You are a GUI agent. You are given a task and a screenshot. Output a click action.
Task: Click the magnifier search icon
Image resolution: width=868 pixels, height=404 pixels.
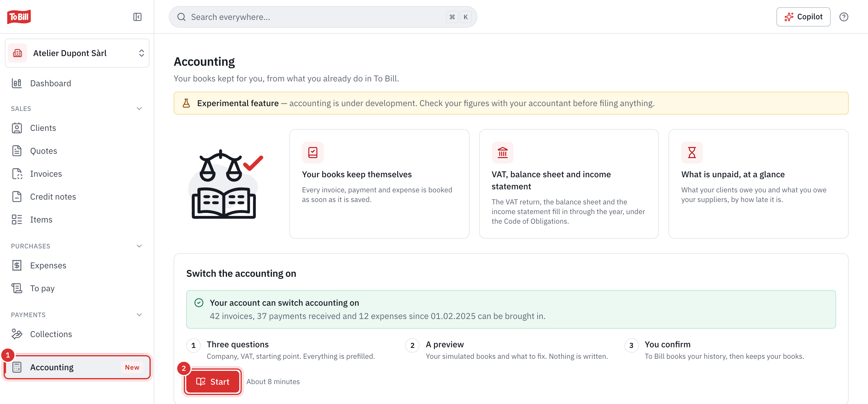181,17
